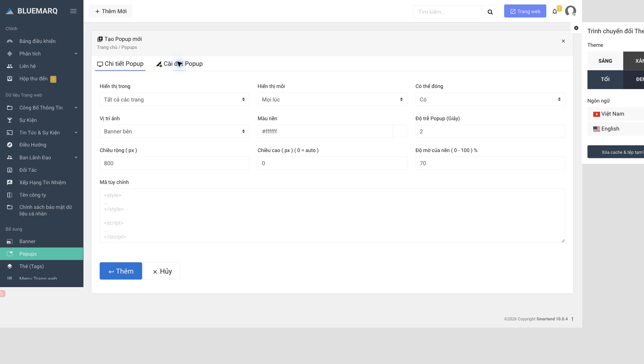The height and width of the screenshot is (364, 644).
Task: Open notifications bell icon
Action: [555, 11]
